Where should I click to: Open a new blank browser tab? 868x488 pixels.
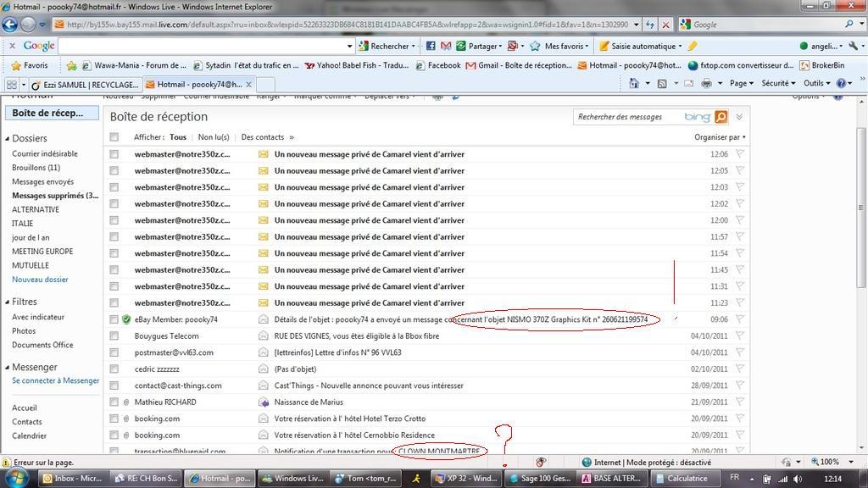tap(265, 85)
